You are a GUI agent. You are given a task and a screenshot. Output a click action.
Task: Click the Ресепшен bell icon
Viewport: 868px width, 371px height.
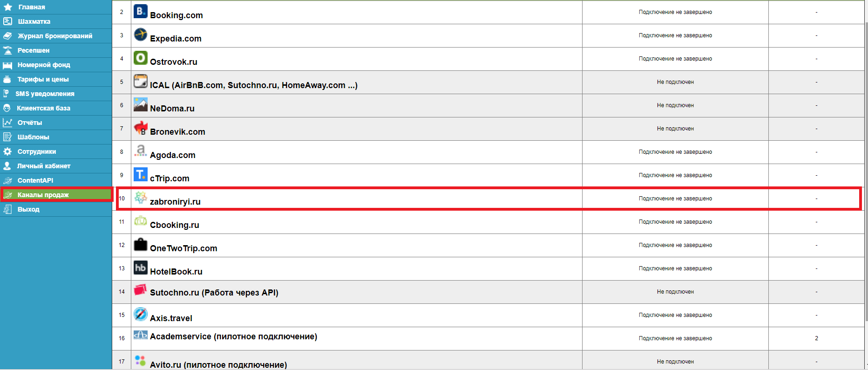pyautogui.click(x=7, y=50)
